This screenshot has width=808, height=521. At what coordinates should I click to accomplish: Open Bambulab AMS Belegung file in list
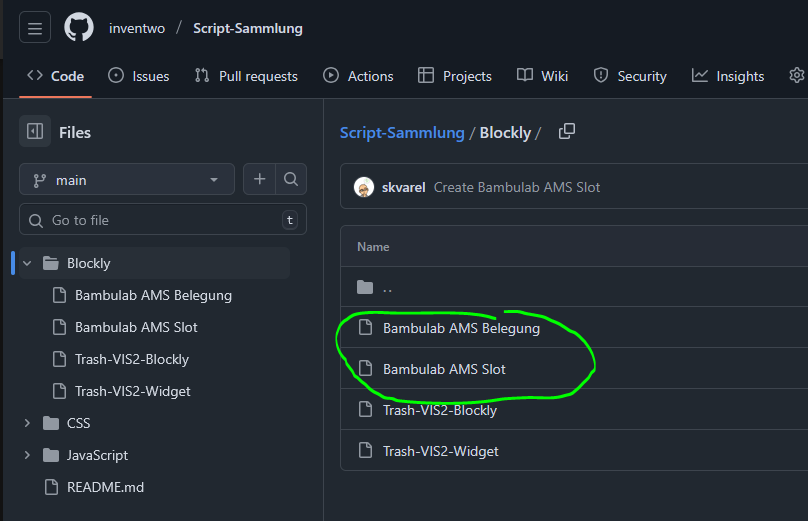(x=461, y=328)
